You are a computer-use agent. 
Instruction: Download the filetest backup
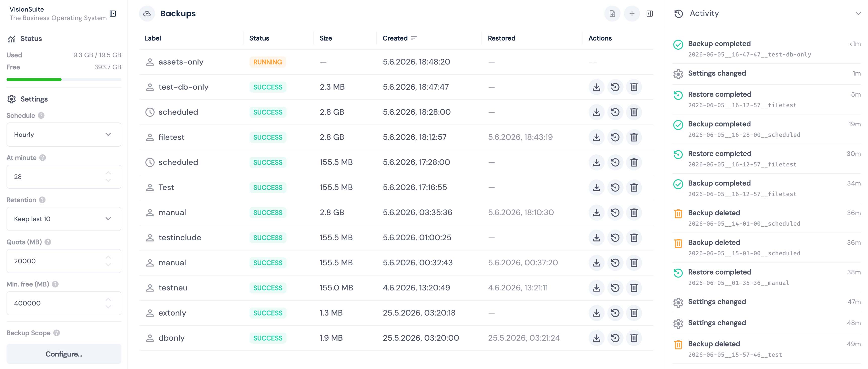point(596,137)
